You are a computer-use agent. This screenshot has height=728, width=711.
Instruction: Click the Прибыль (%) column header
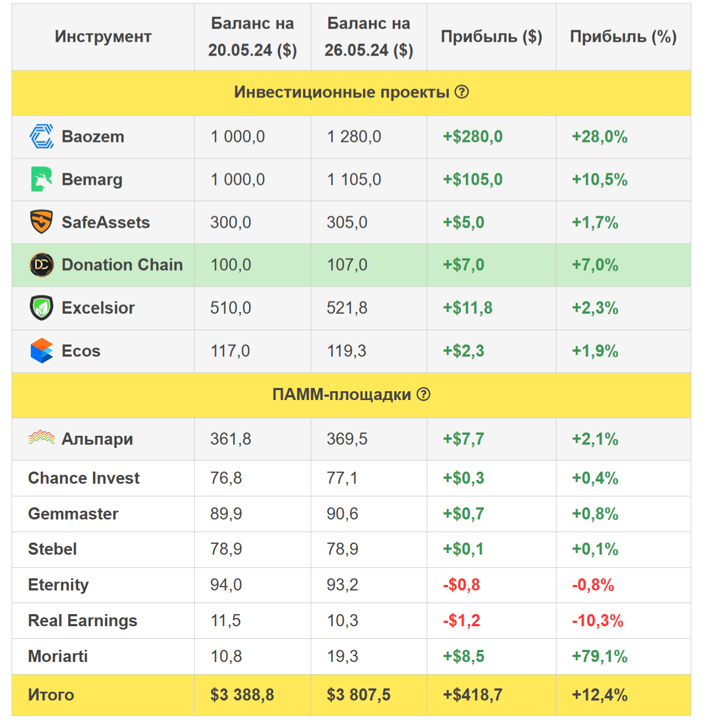pyautogui.click(x=623, y=37)
